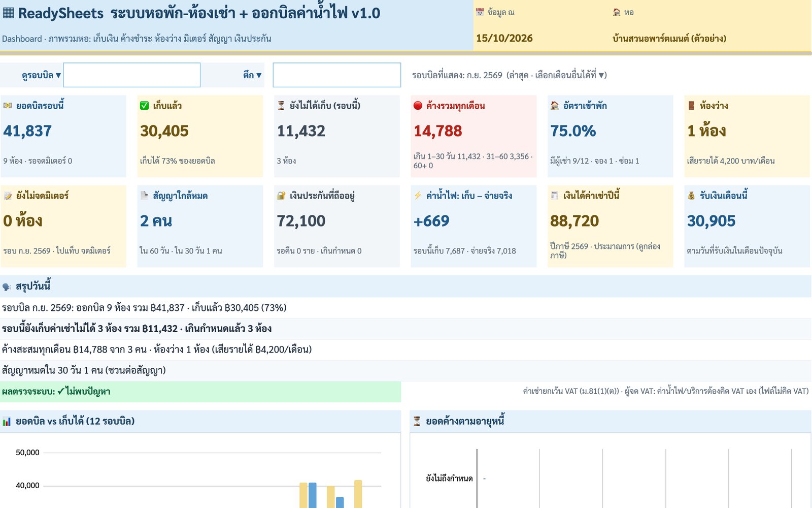Click the door icon on ห้องว่าง card
Viewport: 812px width, 508px height.
(691, 106)
